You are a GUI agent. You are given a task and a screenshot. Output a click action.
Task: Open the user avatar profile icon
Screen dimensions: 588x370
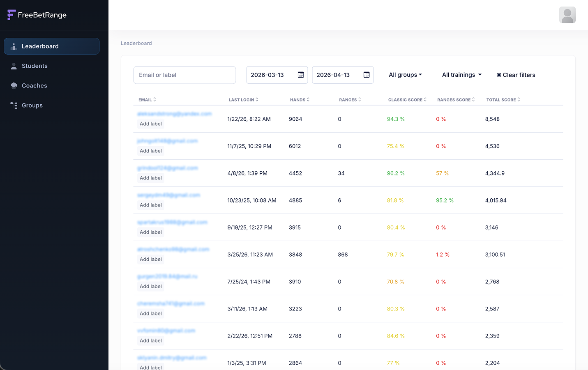pyautogui.click(x=567, y=15)
